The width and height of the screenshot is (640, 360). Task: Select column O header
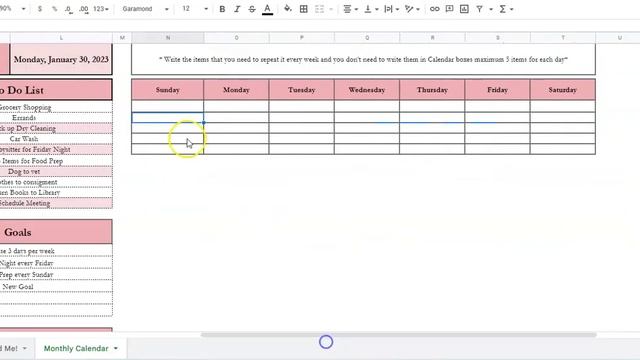[236, 38]
